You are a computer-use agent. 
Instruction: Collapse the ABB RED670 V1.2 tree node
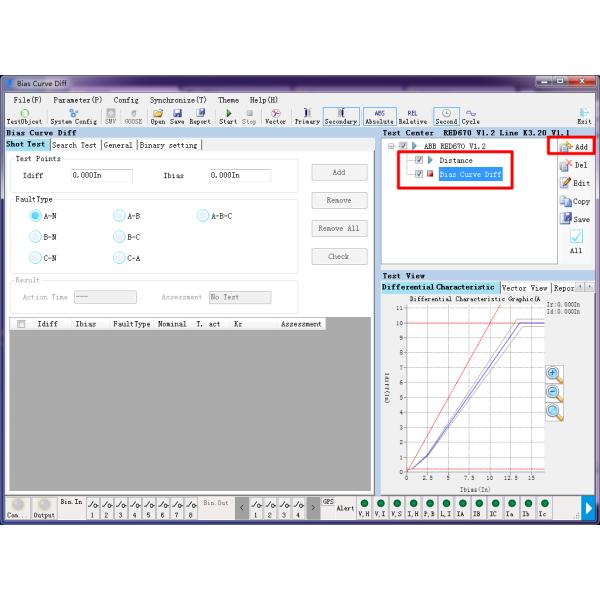(x=391, y=146)
